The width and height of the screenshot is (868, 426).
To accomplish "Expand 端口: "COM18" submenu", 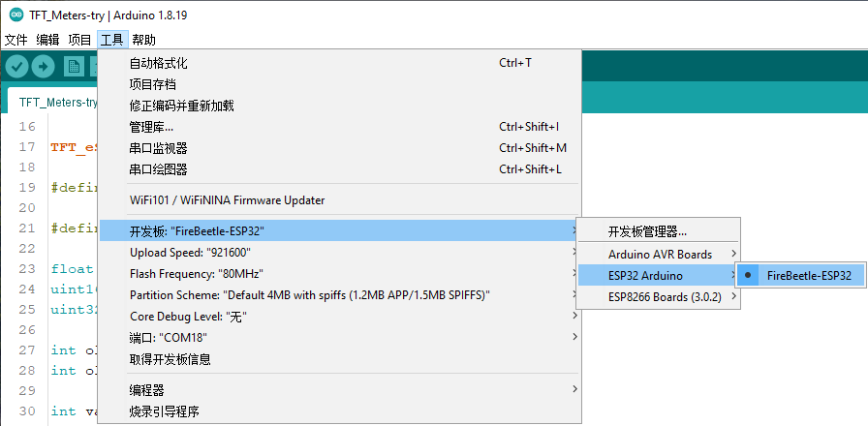I will (x=340, y=338).
